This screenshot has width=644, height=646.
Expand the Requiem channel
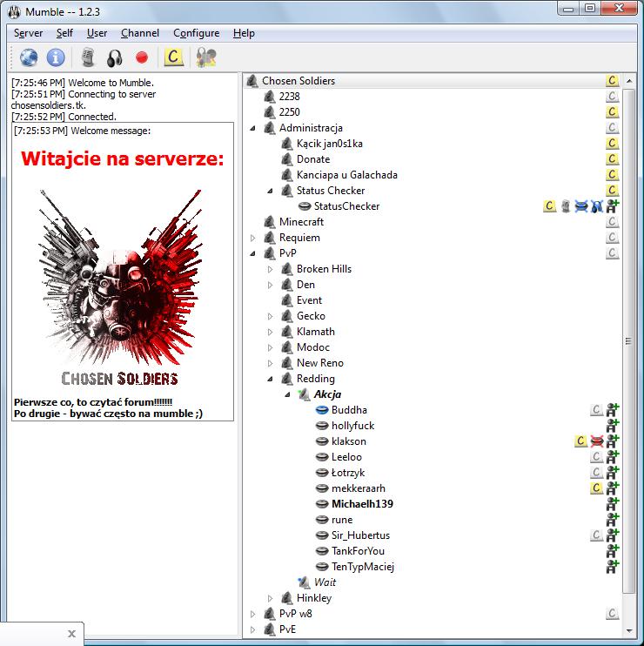click(253, 238)
